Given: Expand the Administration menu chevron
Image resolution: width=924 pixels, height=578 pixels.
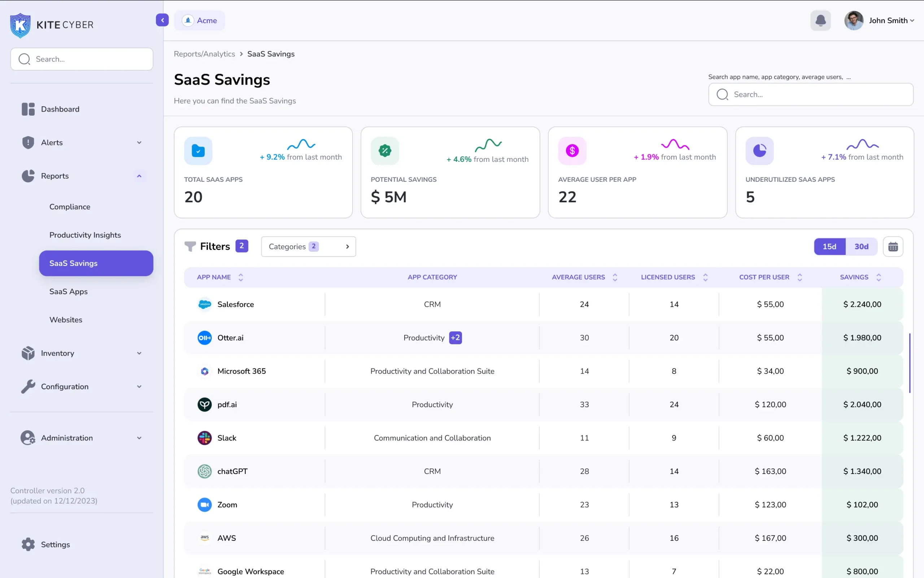Looking at the screenshot, I should pyautogui.click(x=139, y=438).
